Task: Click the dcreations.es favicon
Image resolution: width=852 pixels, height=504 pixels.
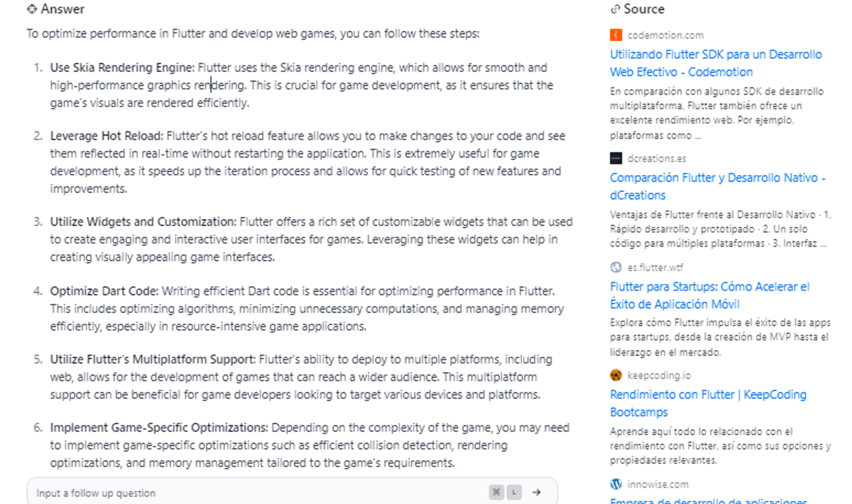Action: [616, 158]
